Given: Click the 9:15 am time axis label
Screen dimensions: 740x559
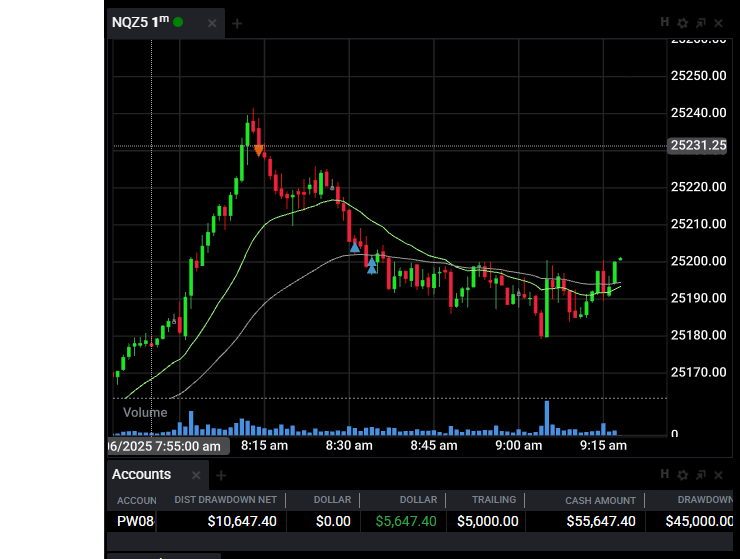Looking at the screenshot, I should (603, 446).
